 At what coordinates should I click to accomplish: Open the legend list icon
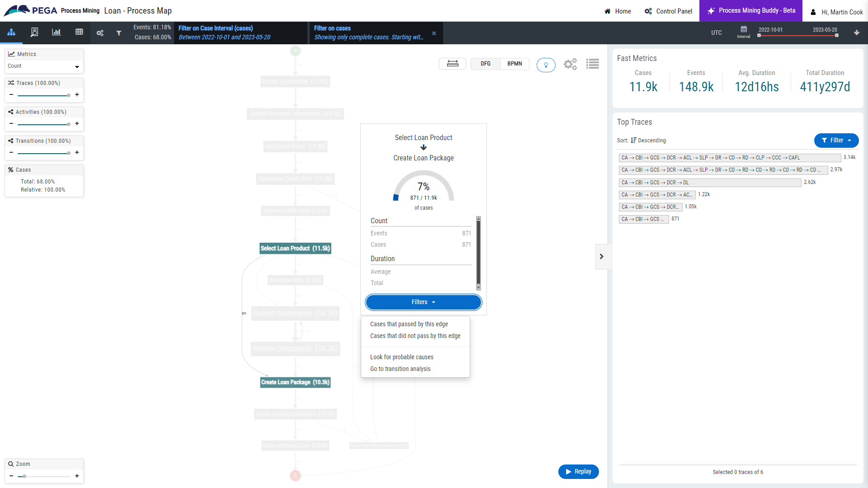click(593, 64)
